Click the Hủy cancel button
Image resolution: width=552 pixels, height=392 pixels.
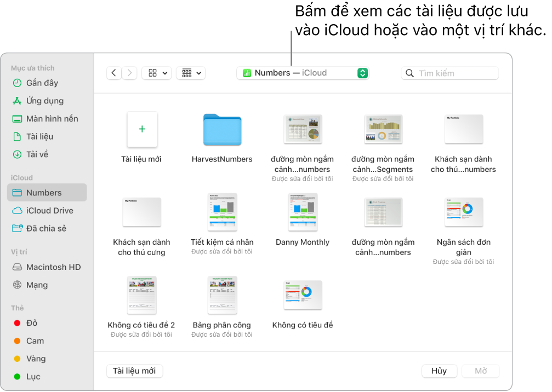point(439,371)
